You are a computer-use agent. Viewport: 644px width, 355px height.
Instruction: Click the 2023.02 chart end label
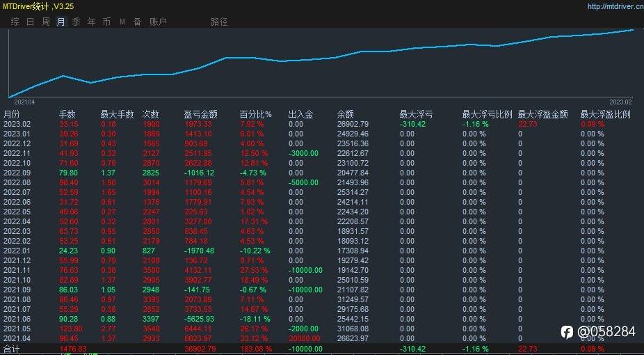coord(620,102)
